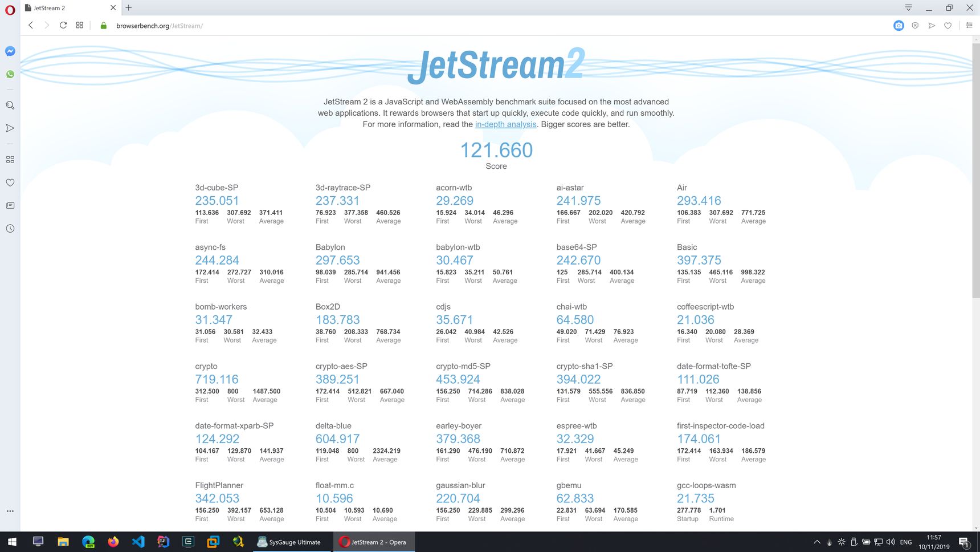Click the float-mm.c score 10.596
The image size is (980, 552).
click(334, 498)
